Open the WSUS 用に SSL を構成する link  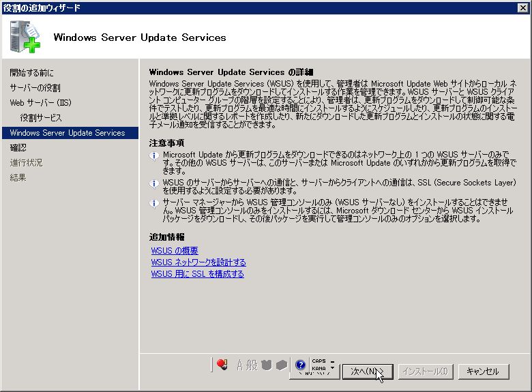pyautogui.click(x=198, y=273)
